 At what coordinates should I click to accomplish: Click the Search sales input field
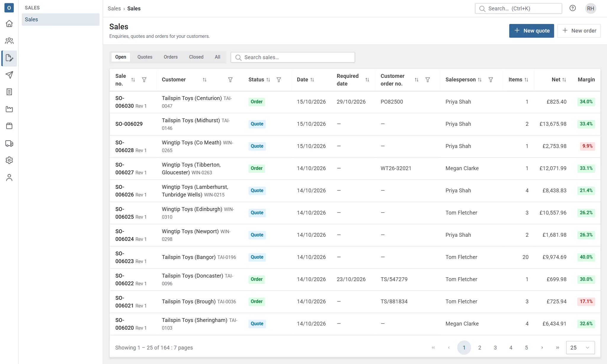pyautogui.click(x=293, y=57)
